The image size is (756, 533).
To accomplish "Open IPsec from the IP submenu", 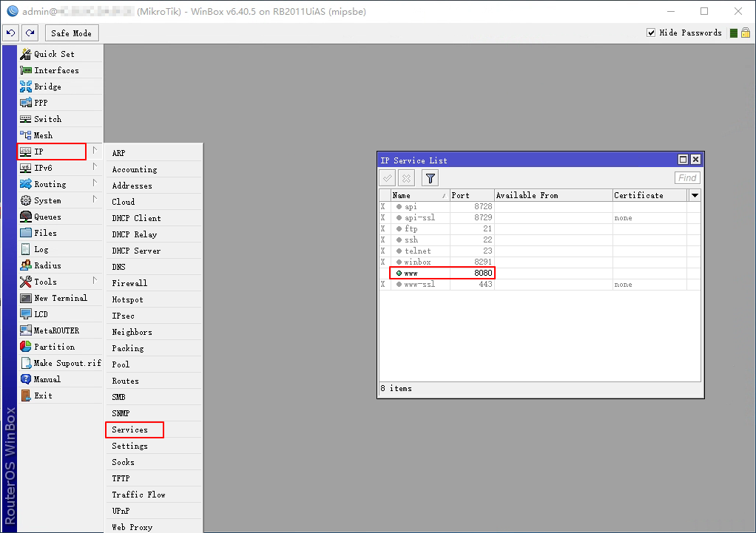I will (154, 316).
